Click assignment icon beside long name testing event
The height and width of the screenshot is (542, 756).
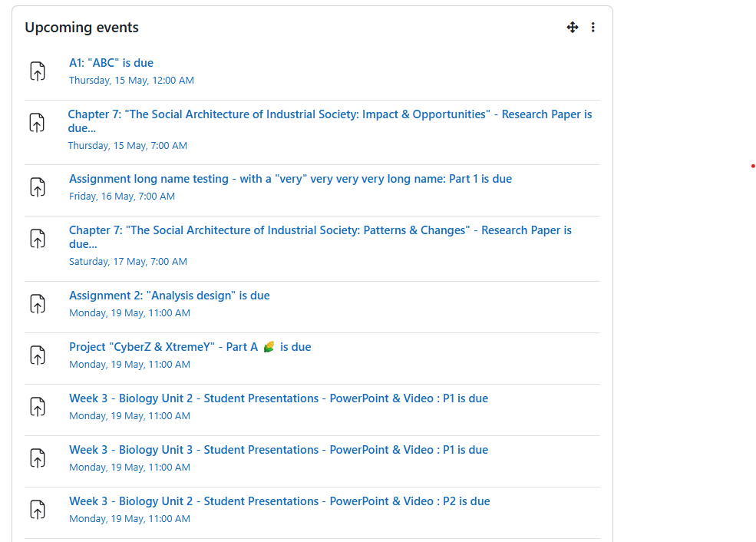pyautogui.click(x=38, y=187)
